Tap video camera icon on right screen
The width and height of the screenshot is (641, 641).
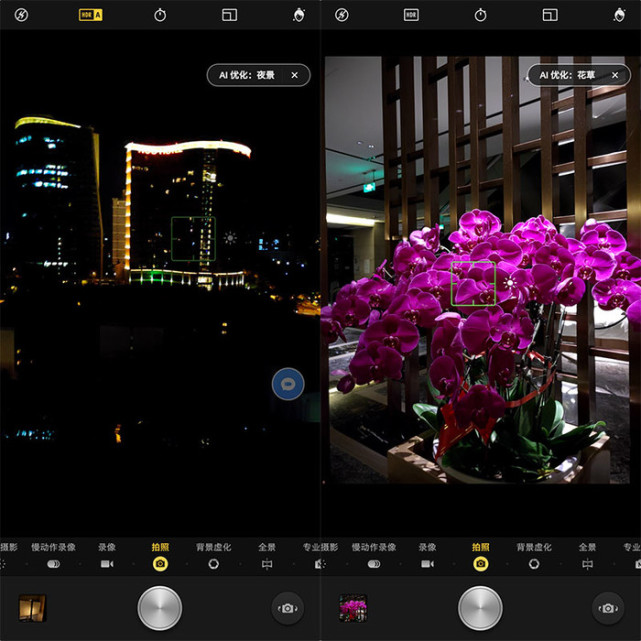tap(428, 564)
